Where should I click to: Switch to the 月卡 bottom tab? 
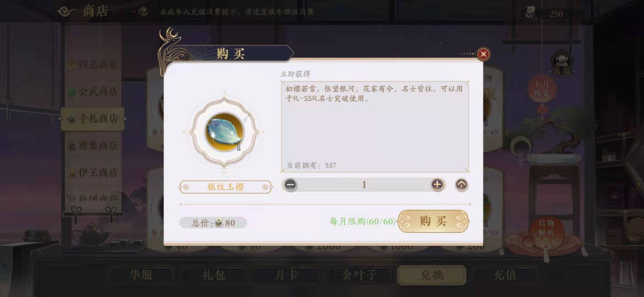[286, 275]
